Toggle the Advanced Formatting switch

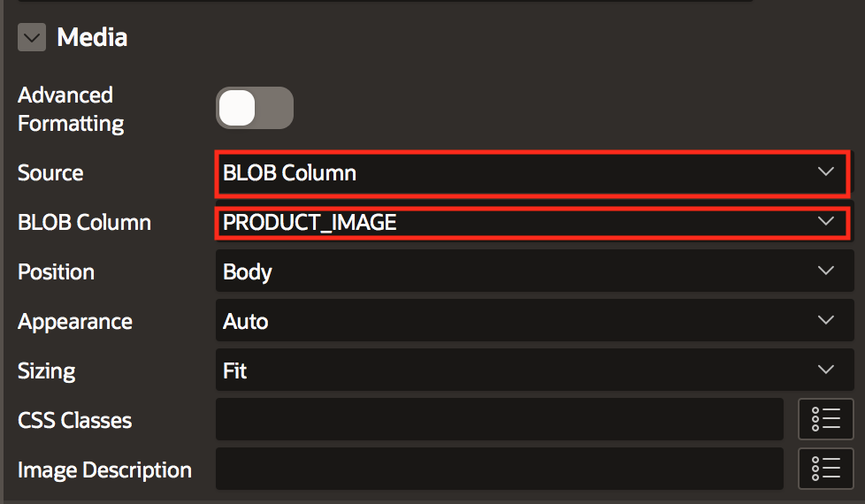254,108
